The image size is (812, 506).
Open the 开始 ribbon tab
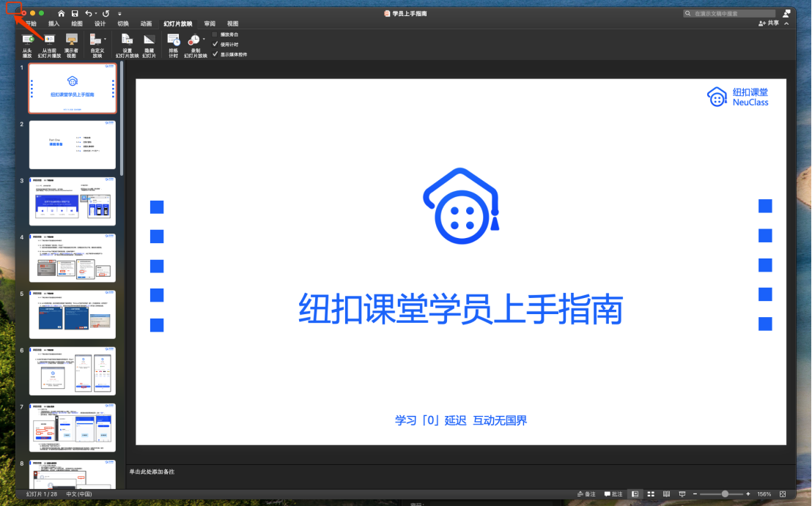tap(31, 24)
